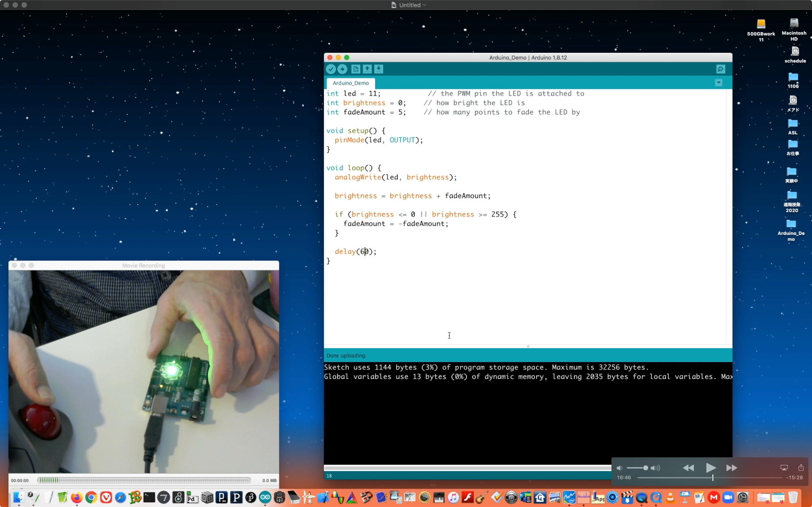Open Vivaldi browser from the Dock
Viewport: 812px width, 507px height.
[x=106, y=497]
